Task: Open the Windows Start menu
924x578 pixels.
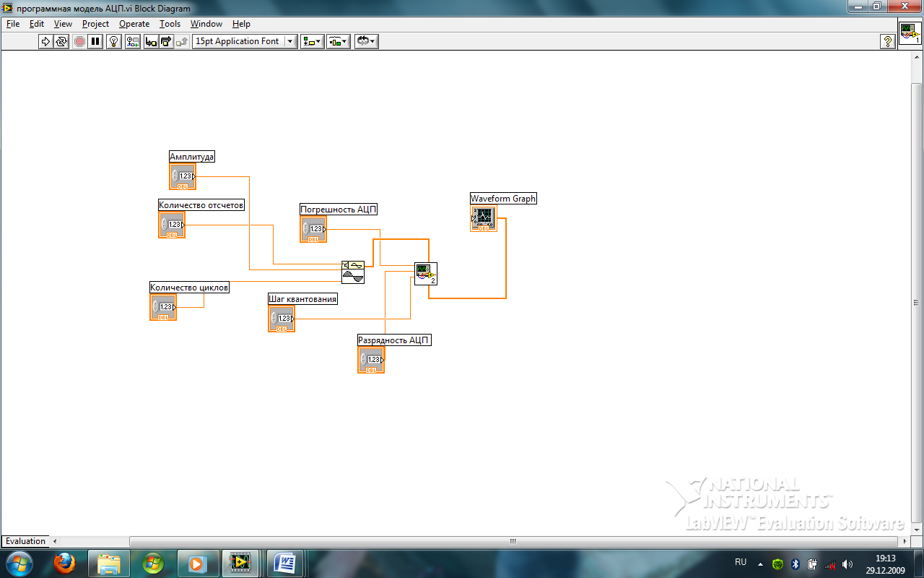Action: click(x=18, y=563)
